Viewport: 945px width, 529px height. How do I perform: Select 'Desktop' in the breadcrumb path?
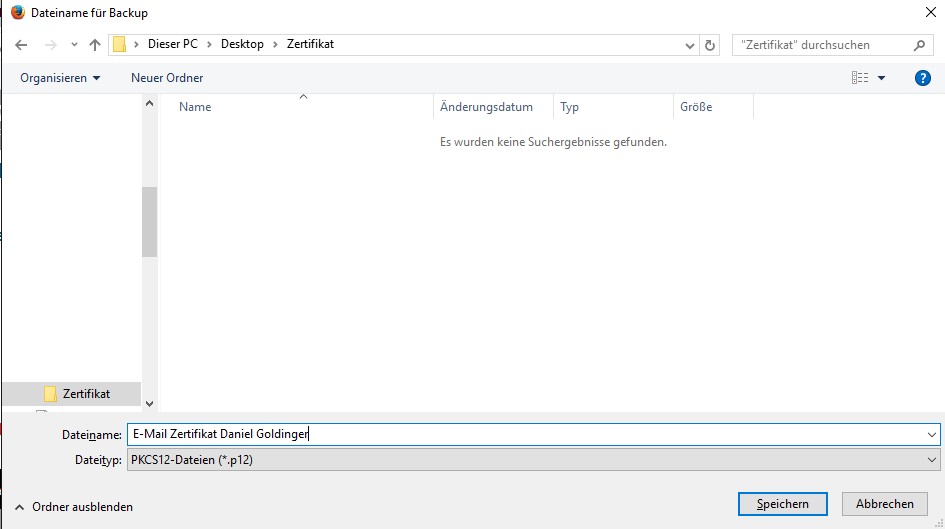(242, 44)
